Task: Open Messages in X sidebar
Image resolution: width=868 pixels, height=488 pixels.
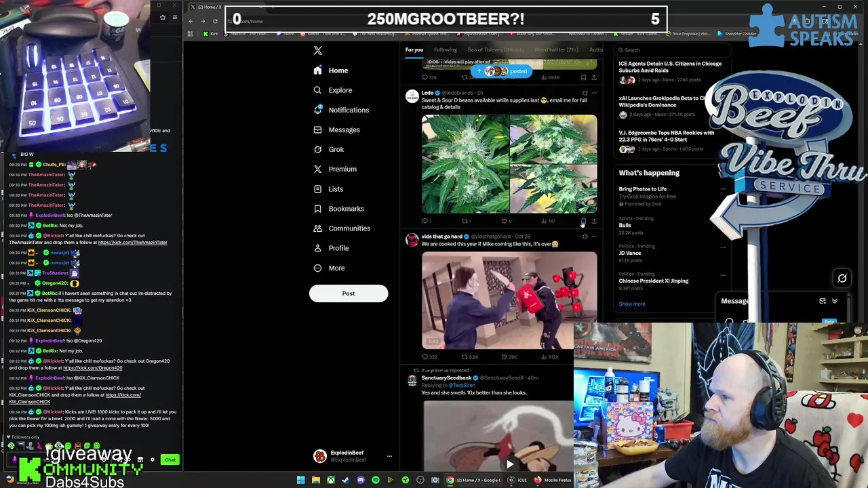Action: point(336,129)
